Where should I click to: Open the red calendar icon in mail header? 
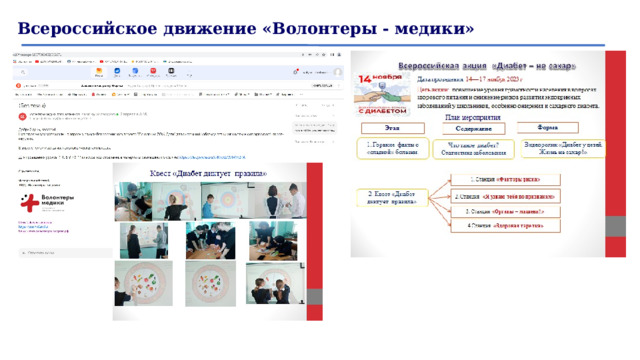(x=153, y=72)
